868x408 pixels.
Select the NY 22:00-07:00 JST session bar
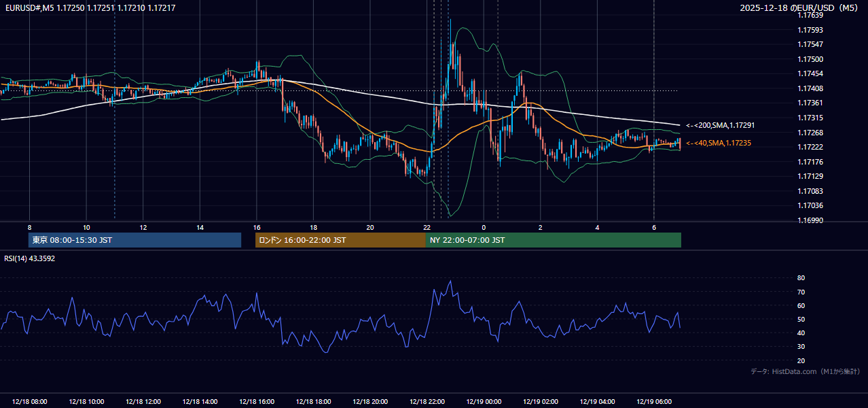pos(554,240)
